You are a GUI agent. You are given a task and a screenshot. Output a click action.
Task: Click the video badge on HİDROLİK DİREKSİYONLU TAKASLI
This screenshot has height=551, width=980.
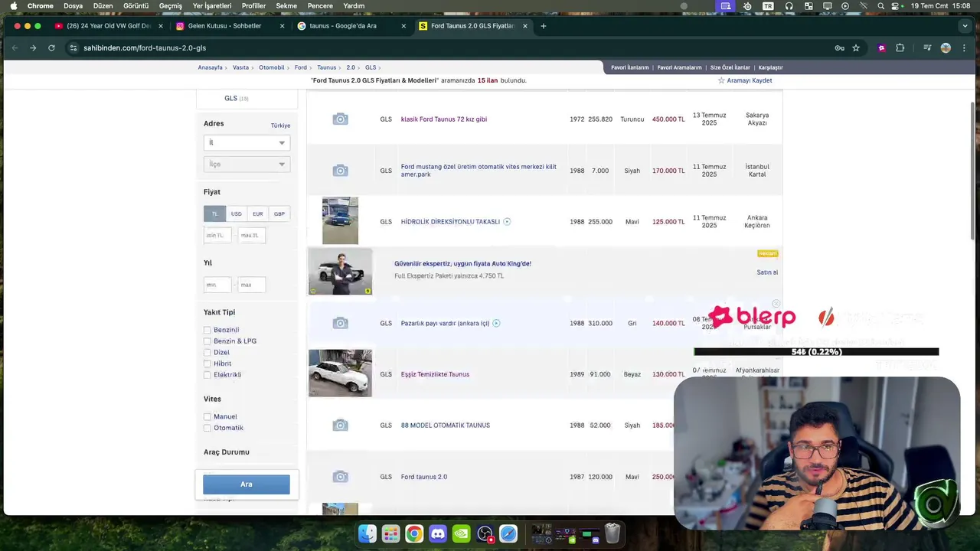507,222
